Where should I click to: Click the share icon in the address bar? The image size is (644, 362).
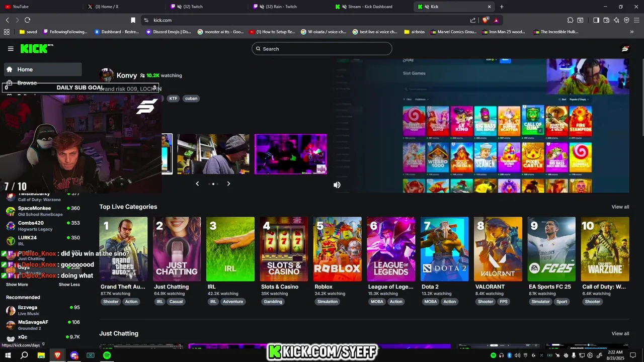[x=473, y=20]
